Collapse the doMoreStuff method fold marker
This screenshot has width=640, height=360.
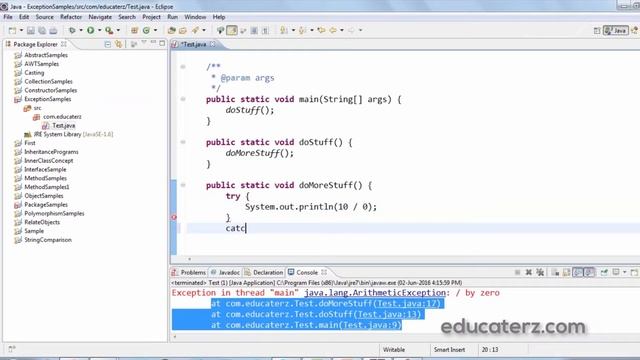[183, 185]
